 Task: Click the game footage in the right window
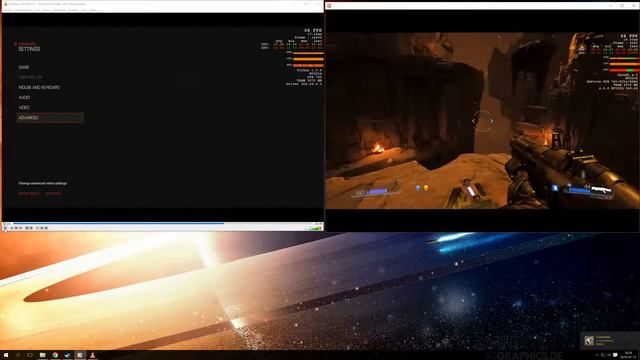tap(482, 120)
